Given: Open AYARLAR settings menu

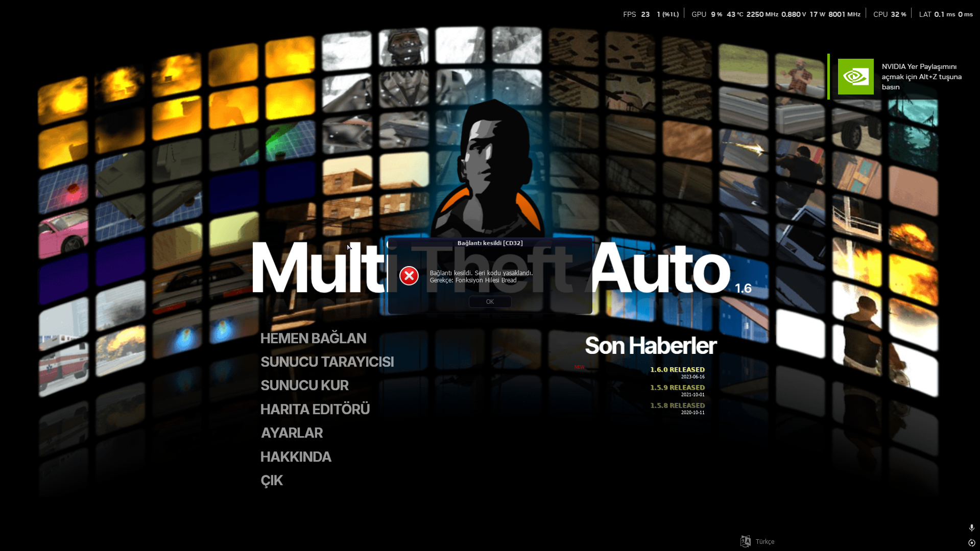Looking at the screenshot, I should [x=292, y=433].
